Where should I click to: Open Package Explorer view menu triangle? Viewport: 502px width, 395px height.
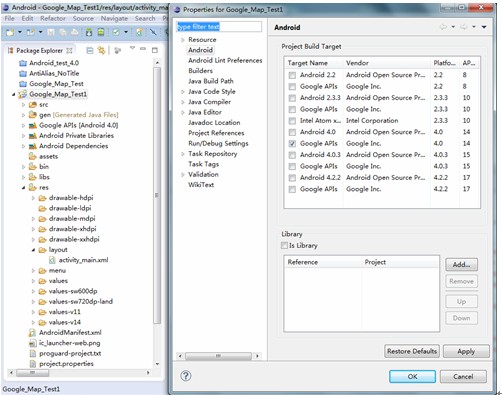132,48
